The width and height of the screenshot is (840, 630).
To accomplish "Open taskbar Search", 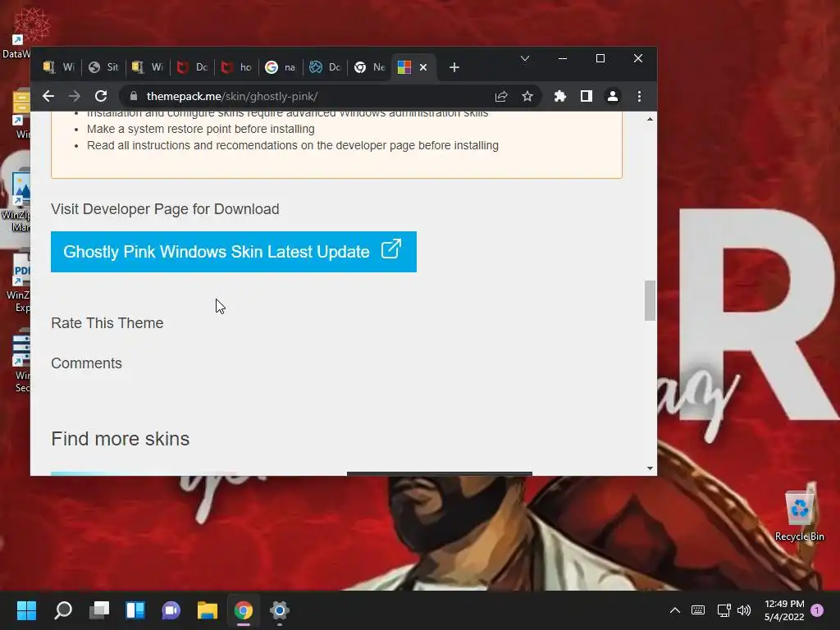I will click(x=63, y=610).
